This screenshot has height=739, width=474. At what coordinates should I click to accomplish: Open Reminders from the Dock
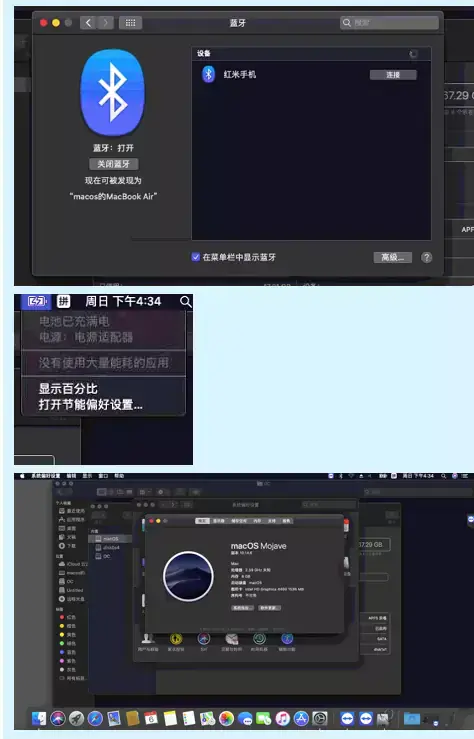point(189,718)
